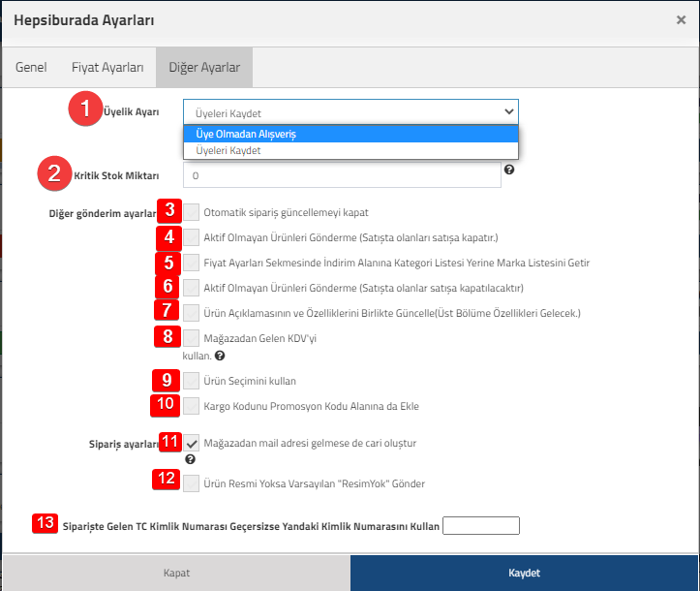Check Ürün Resmi Yoksa Varsayılan ResimYok Gönder
Screen dimensions: 700x591
(192, 483)
